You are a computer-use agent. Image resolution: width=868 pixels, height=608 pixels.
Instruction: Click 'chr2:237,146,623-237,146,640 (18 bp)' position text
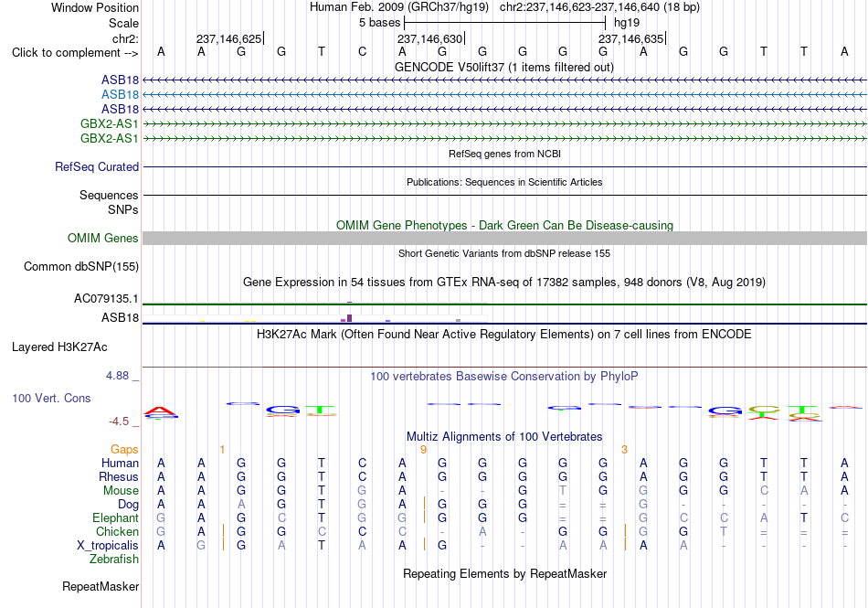[x=599, y=7]
